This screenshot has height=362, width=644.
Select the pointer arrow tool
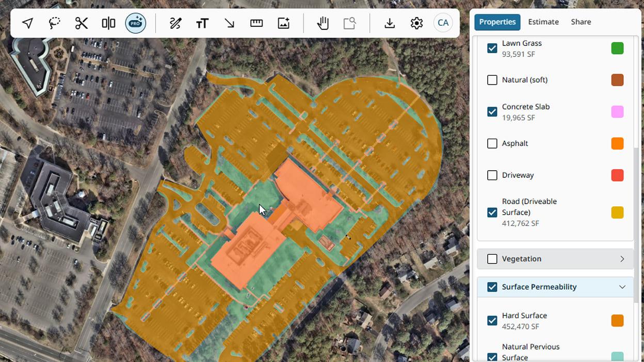tap(28, 23)
